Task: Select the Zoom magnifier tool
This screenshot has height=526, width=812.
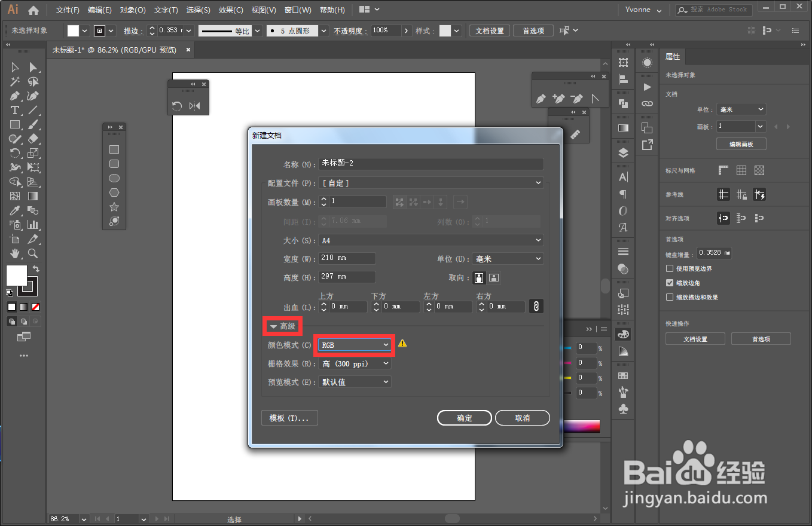Action: pyautogui.click(x=33, y=253)
